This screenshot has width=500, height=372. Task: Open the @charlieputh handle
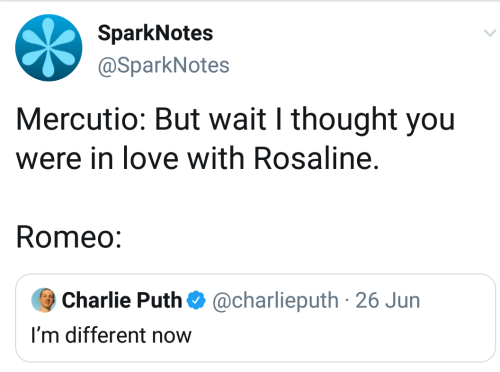pyautogui.click(x=275, y=301)
